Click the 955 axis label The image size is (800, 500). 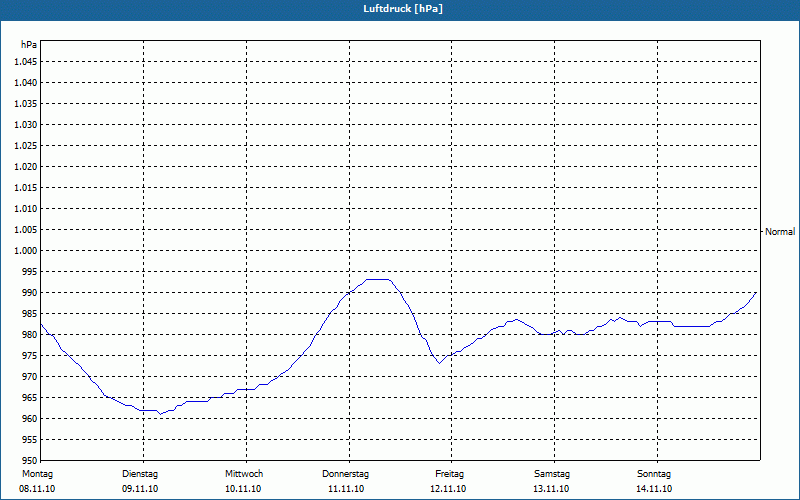[x=30, y=440]
